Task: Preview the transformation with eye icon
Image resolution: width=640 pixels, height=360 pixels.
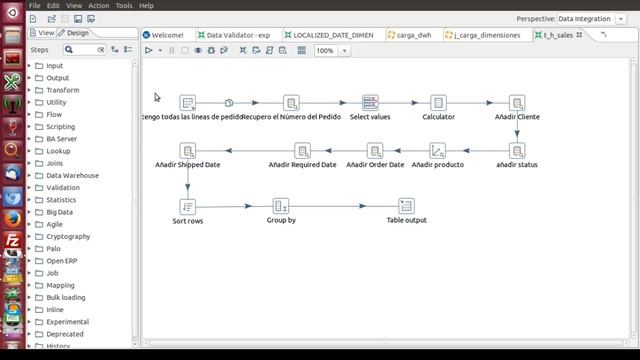Action: tap(198, 51)
